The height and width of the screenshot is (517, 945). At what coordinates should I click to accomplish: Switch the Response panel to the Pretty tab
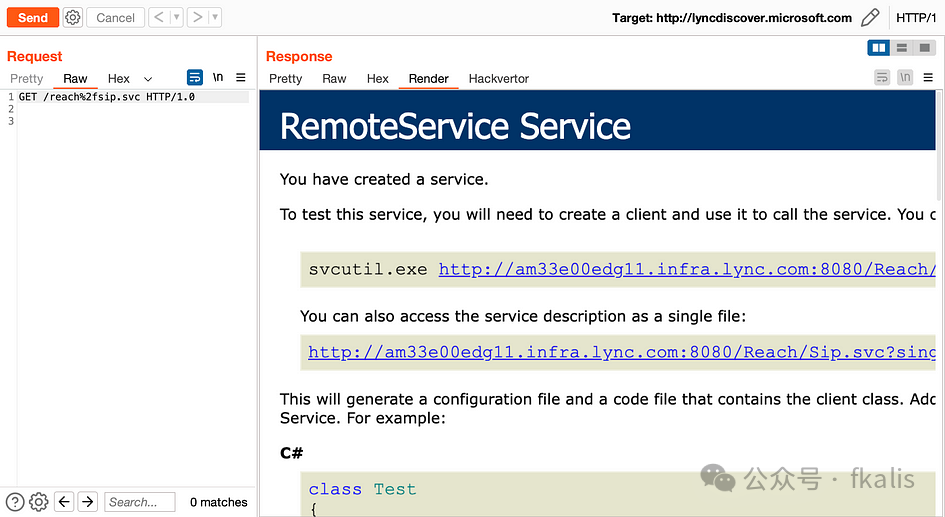(286, 78)
